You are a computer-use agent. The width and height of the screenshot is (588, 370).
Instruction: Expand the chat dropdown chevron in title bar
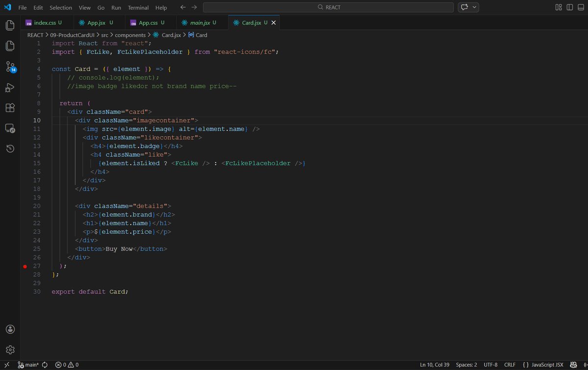point(474,7)
